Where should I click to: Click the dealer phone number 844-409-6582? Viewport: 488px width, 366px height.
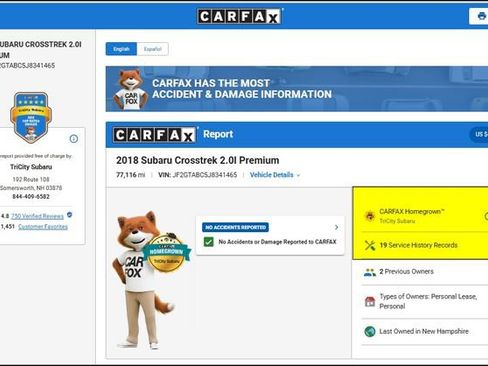tap(31, 196)
